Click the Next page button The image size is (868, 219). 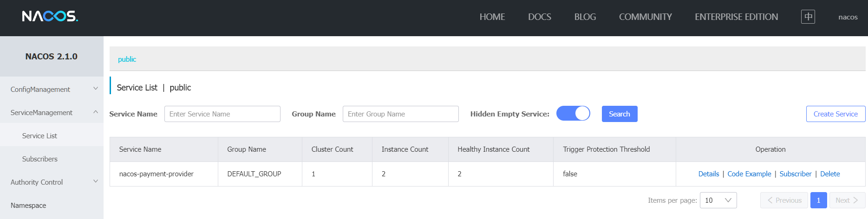pos(847,200)
